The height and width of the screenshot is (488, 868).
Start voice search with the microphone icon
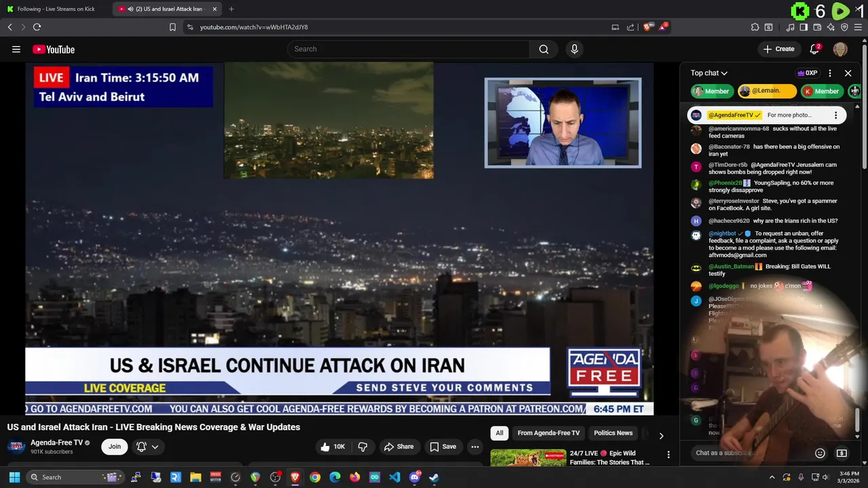pos(574,49)
